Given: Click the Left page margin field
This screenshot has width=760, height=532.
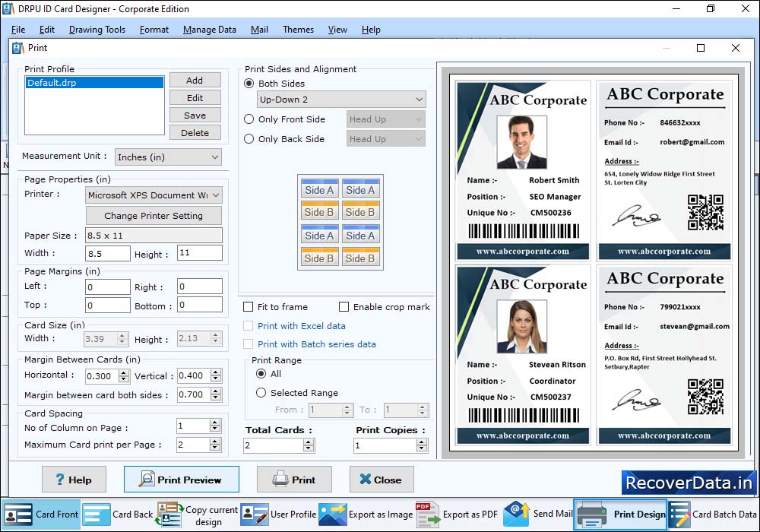Looking at the screenshot, I should [108, 287].
